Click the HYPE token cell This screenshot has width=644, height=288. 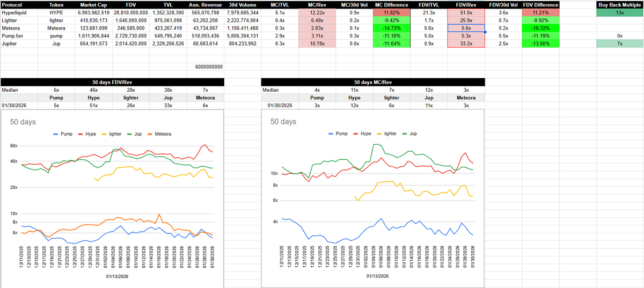click(56, 12)
